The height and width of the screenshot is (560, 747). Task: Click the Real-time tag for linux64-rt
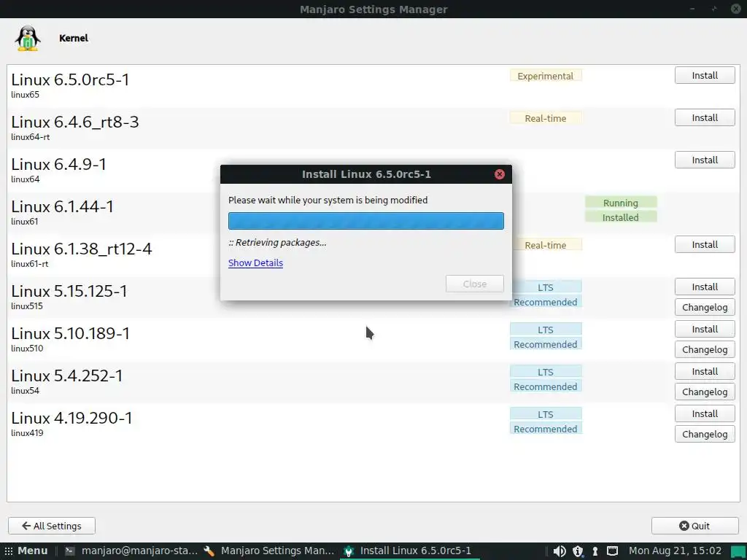point(546,119)
